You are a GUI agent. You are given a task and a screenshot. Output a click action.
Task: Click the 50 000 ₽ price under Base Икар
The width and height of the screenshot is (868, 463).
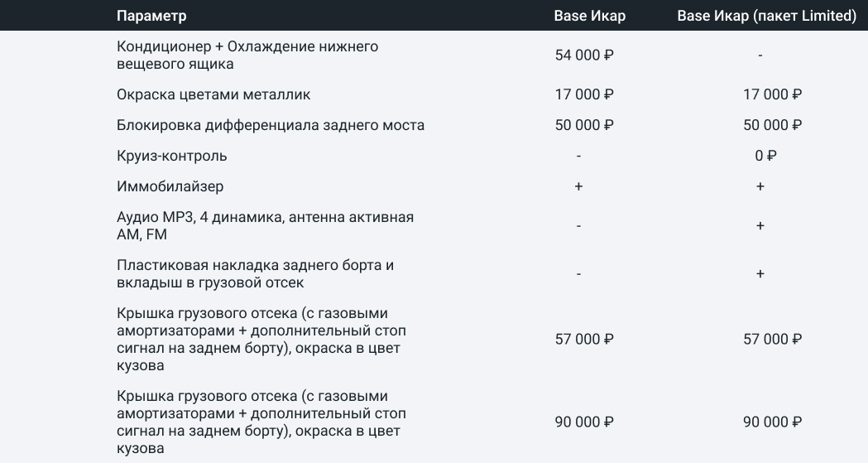coord(584,125)
